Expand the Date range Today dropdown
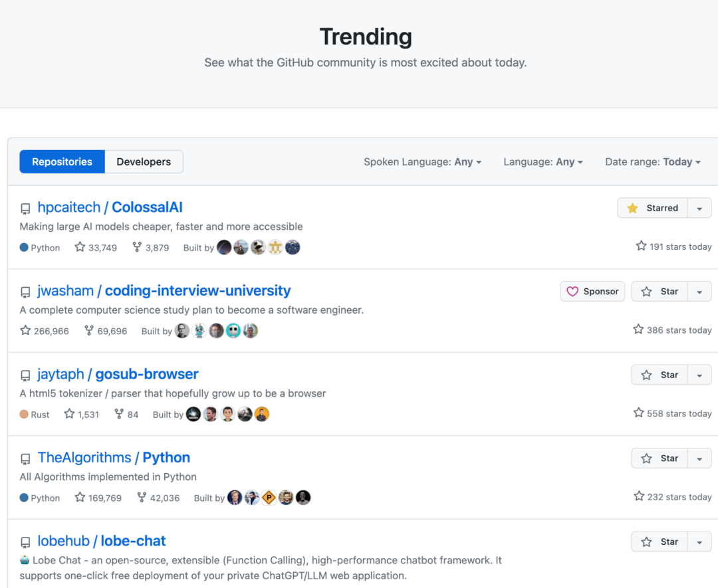The height and width of the screenshot is (588, 718). [652, 162]
